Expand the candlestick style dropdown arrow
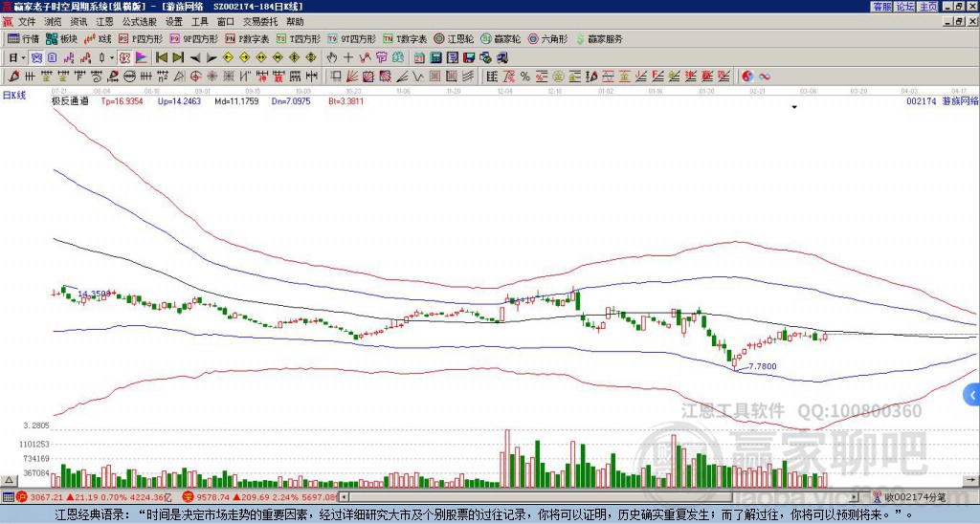This screenshot has height=524, width=980. pos(111,58)
